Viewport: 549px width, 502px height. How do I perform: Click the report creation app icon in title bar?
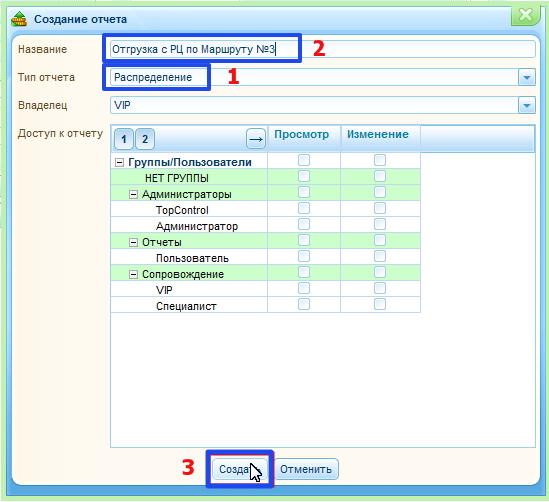point(19,19)
